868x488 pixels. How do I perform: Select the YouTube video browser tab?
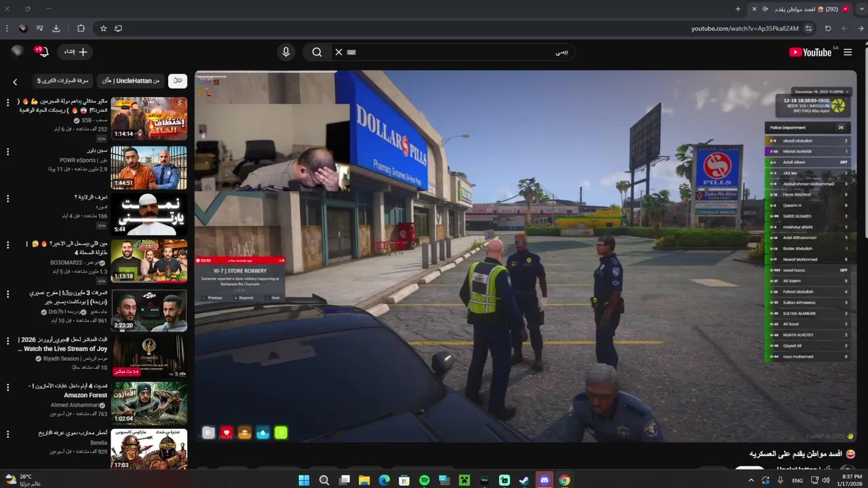click(800, 9)
